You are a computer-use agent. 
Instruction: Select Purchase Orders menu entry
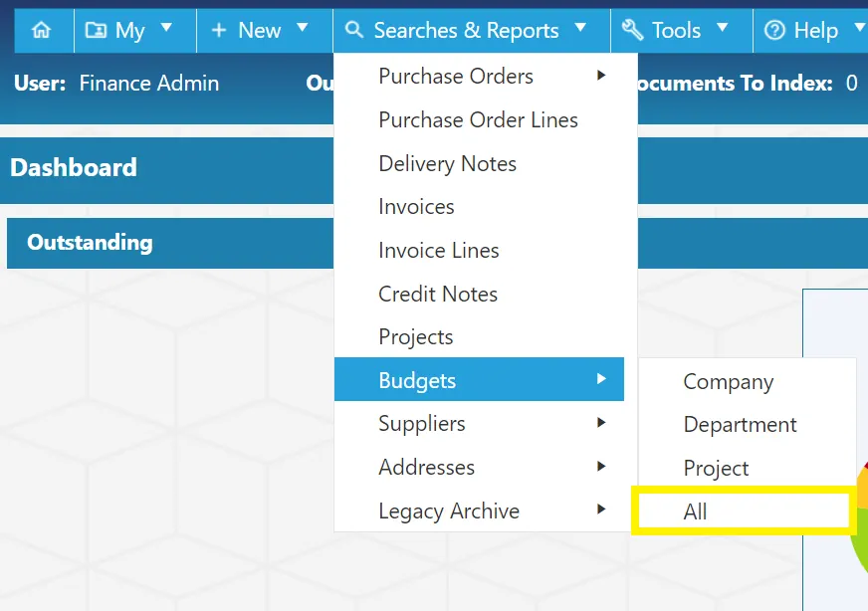coord(480,76)
